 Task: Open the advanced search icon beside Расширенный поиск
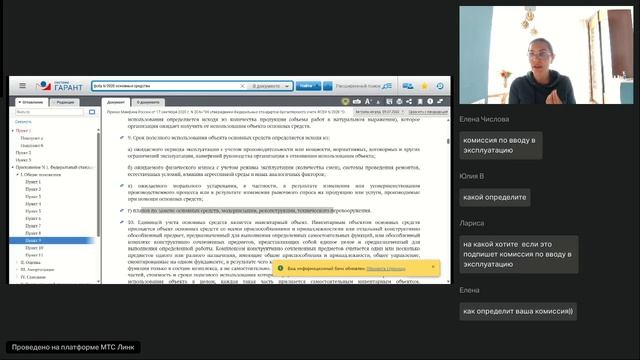click(x=387, y=86)
